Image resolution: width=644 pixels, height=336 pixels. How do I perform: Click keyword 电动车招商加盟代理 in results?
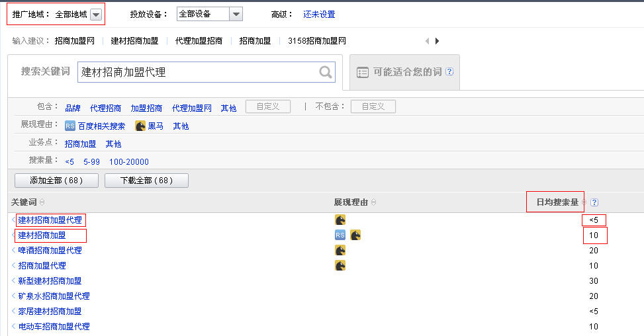click(x=54, y=326)
